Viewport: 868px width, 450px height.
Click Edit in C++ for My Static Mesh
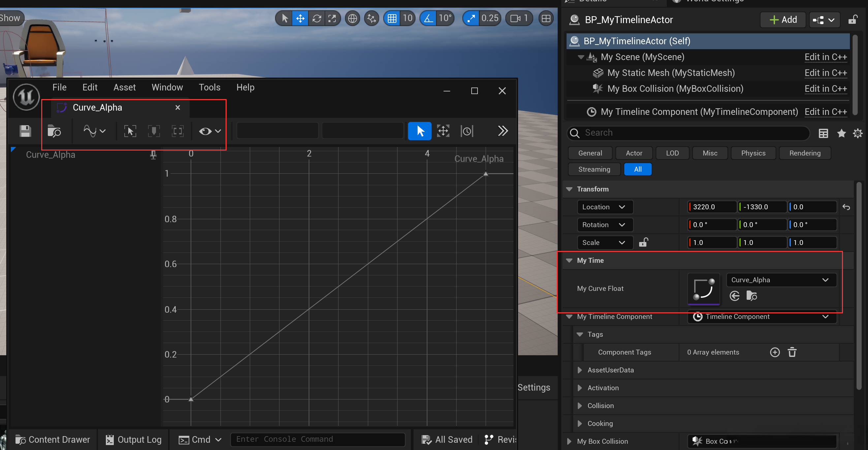tap(825, 73)
